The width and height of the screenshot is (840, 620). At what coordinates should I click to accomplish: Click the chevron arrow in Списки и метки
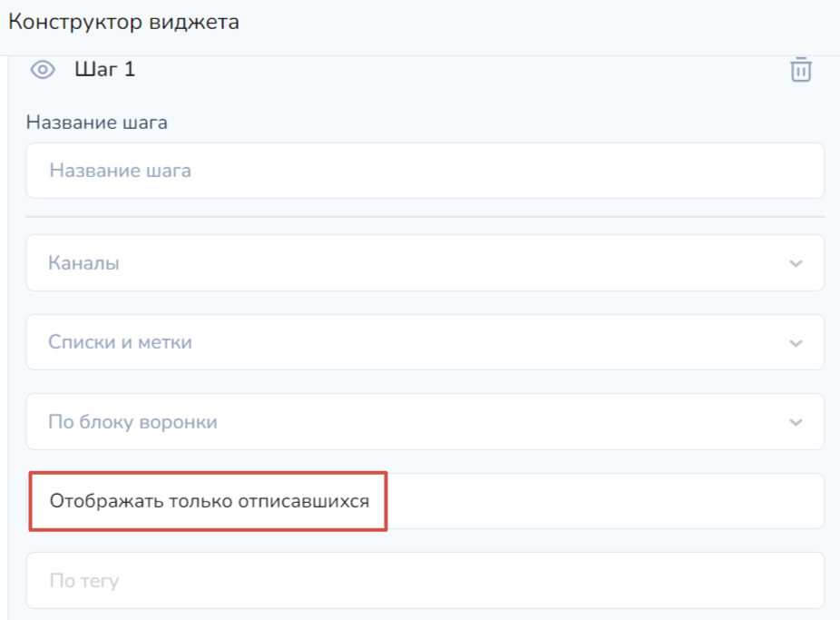796,343
